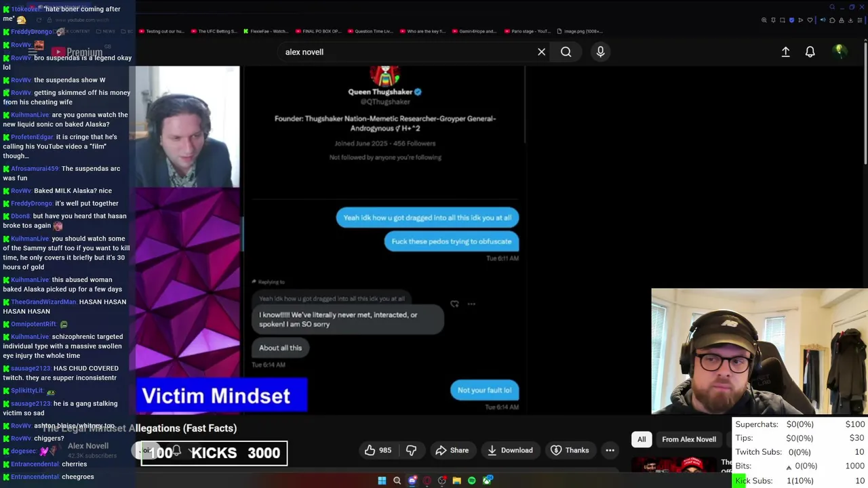Select the 'All' filter chip
This screenshot has width=868, height=488.
pyautogui.click(x=642, y=439)
